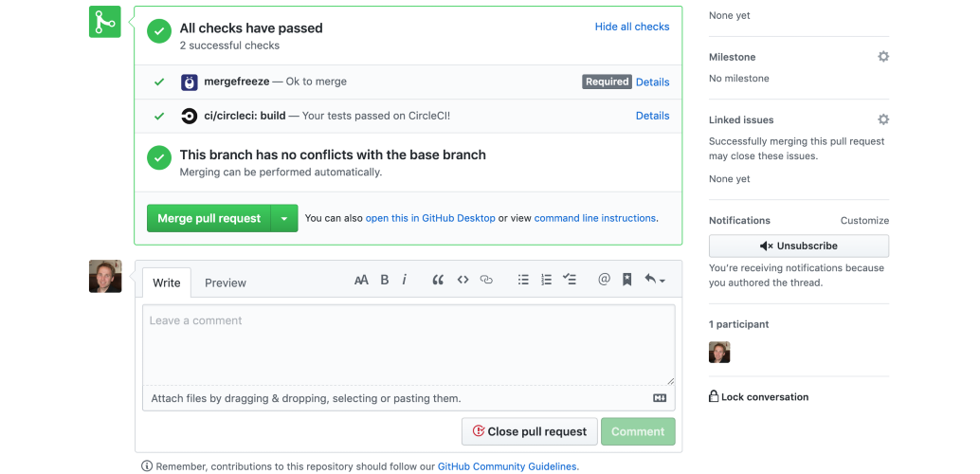Open the saved replies dropdown
The width and height of the screenshot is (980, 474).
654,280
